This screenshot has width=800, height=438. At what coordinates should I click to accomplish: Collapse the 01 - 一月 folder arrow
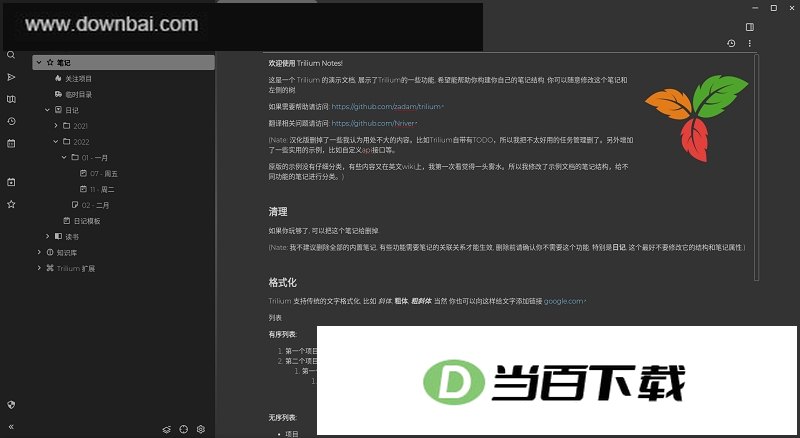64,157
